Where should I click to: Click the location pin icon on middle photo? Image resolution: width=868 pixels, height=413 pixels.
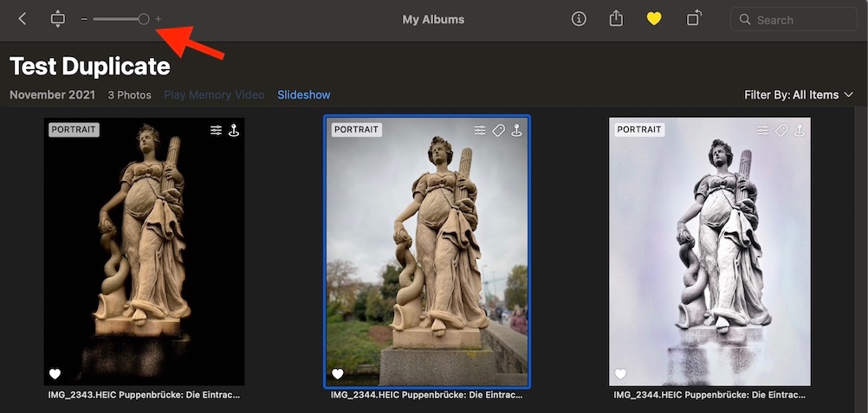516,130
